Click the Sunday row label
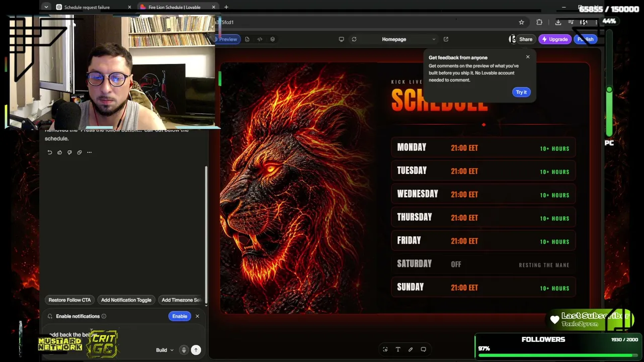The height and width of the screenshot is (362, 644). click(411, 287)
